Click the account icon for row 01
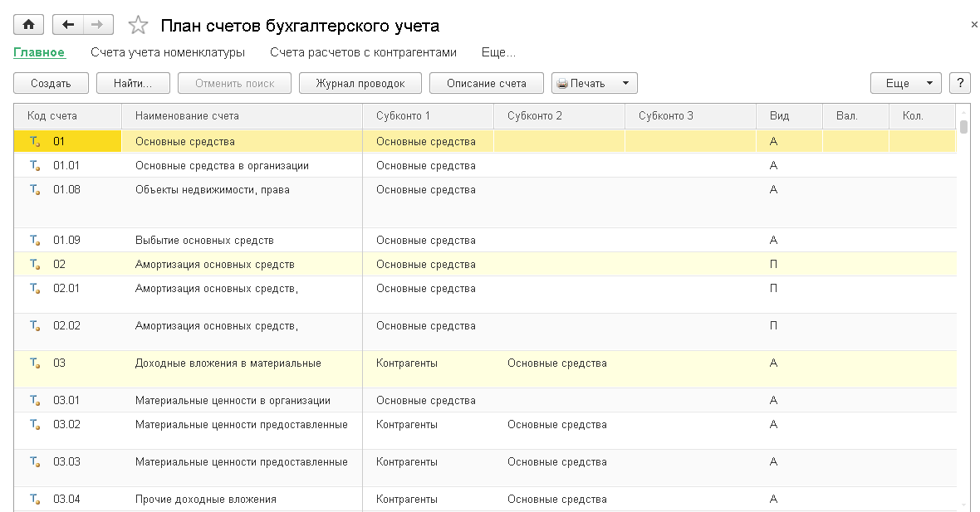 35,142
